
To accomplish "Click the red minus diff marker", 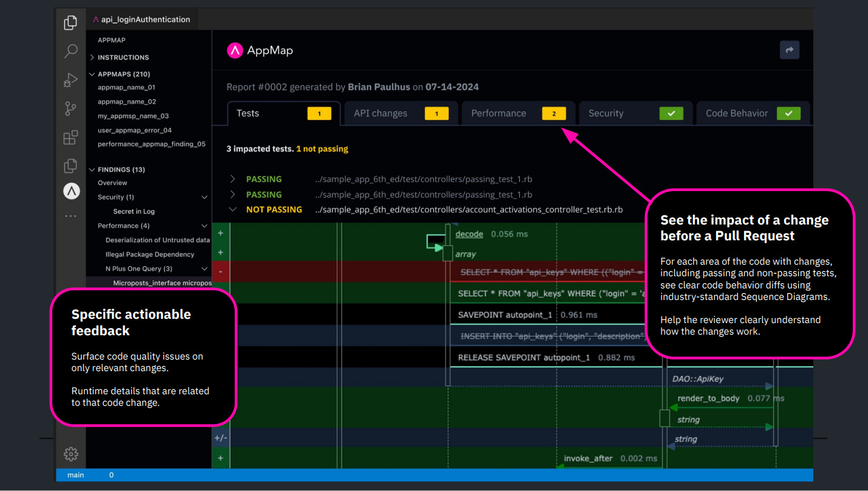I will coord(220,272).
